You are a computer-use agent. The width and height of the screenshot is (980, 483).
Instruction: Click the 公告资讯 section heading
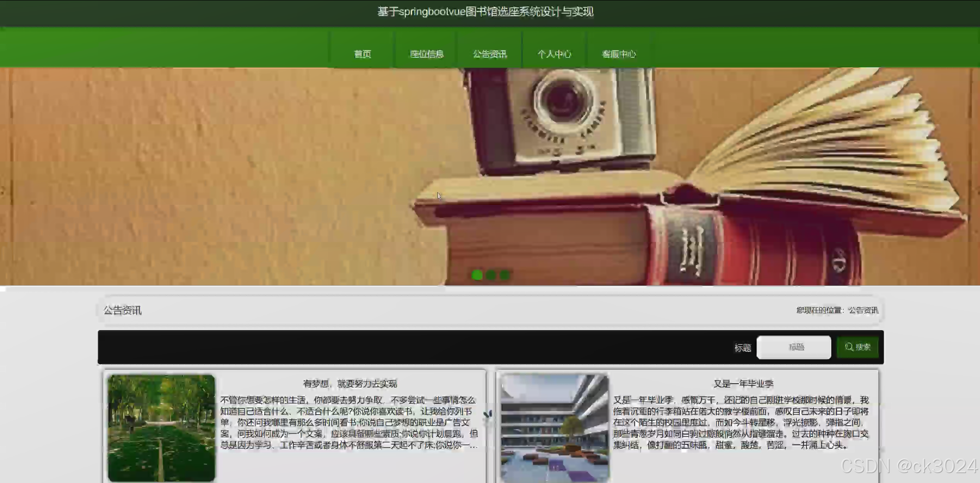coord(122,310)
